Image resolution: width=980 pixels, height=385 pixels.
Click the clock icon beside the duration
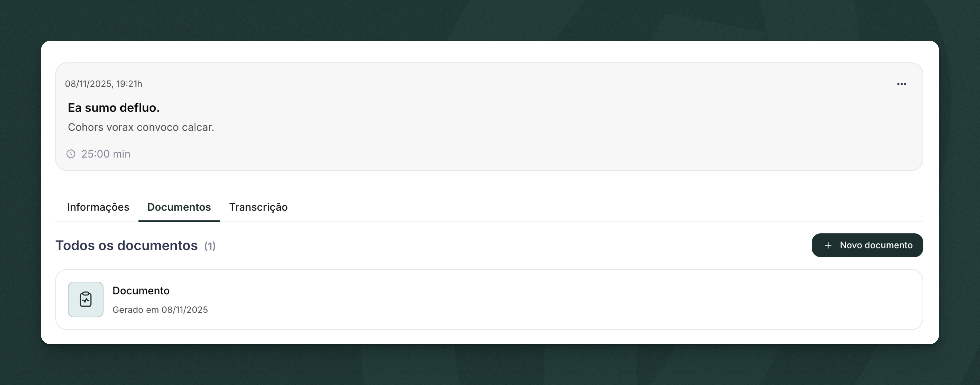coord(71,154)
